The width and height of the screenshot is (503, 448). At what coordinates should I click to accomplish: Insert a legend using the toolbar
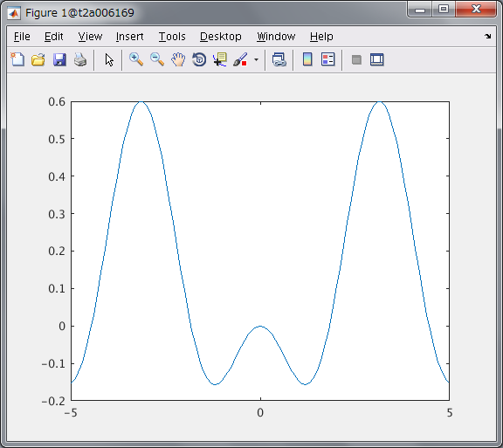(x=327, y=59)
